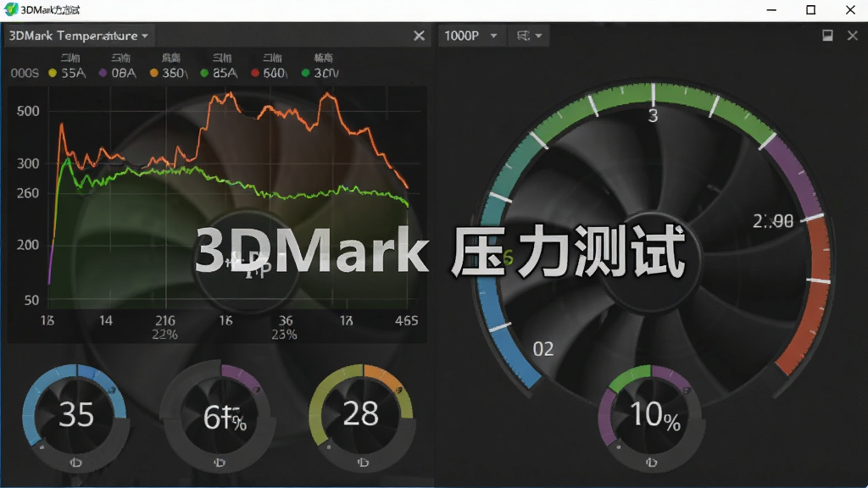Toggle the red 600 legend series
This screenshot has height=488, width=868.
[x=270, y=73]
